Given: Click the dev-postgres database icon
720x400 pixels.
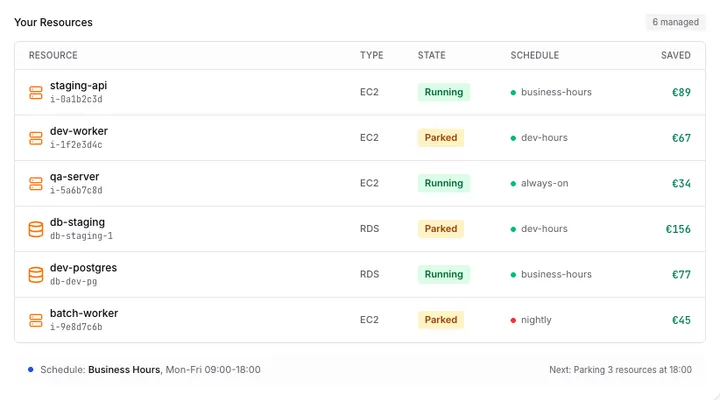Looking at the screenshot, I should (x=36, y=275).
